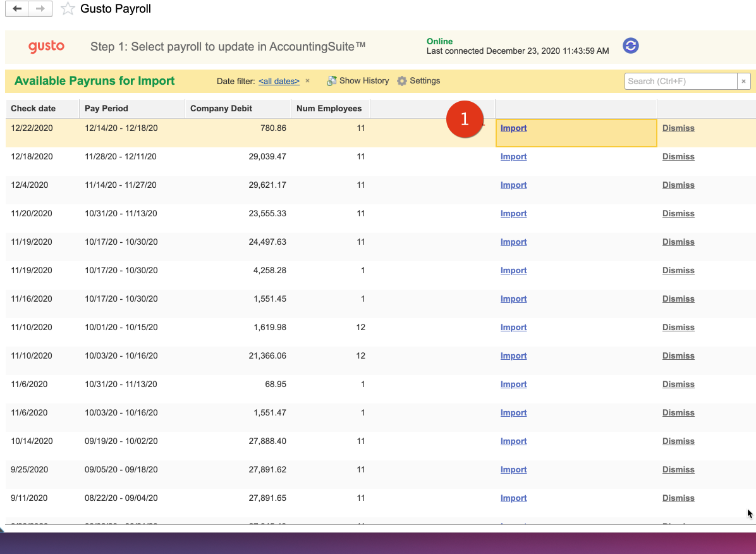Dismiss the payrun with debit 4,258.28
This screenshot has height=554, width=756.
[678, 271]
